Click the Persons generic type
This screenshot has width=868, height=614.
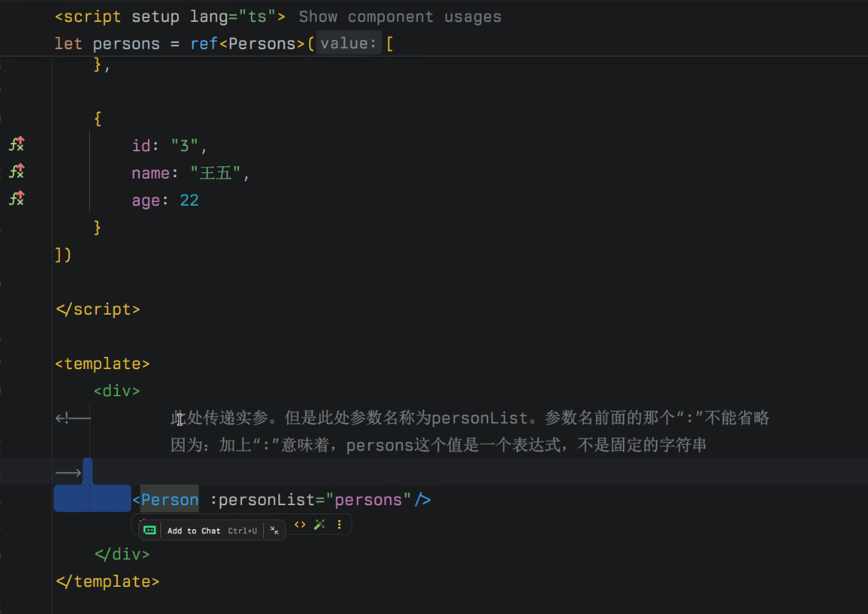click(262, 44)
